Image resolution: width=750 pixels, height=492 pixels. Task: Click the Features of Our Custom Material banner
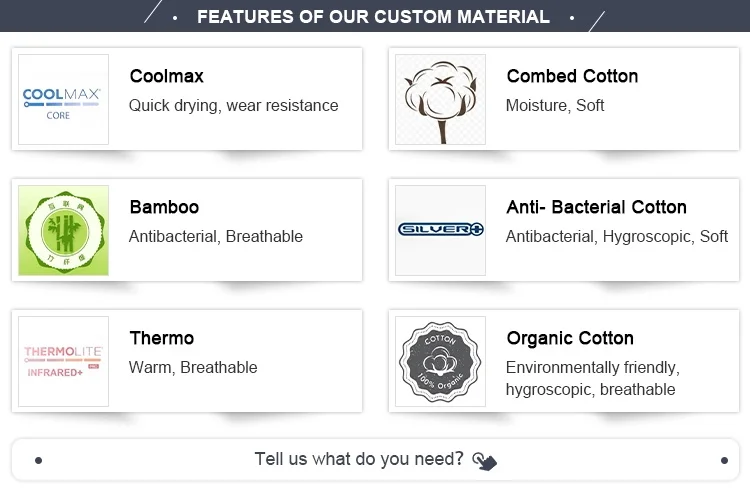pos(373,17)
